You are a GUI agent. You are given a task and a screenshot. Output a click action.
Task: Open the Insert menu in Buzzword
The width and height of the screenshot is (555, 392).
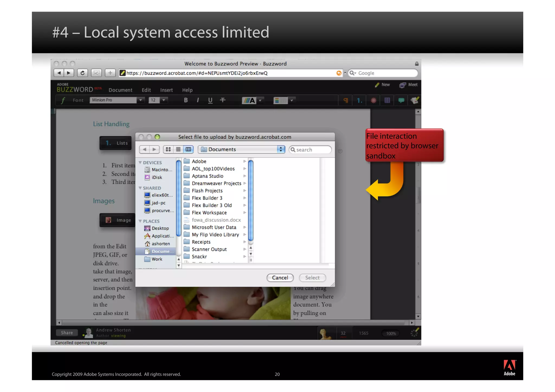point(166,90)
